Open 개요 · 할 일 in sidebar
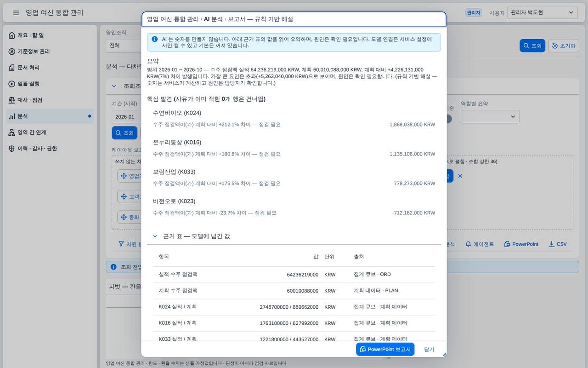588x368 pixels. coord(50,35)
